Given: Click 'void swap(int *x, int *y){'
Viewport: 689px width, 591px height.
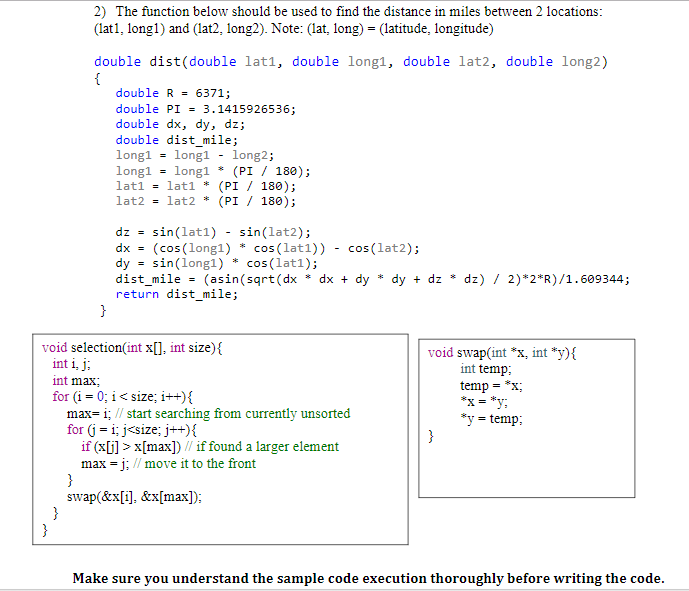Looking at the screenshot, I should pyautogui.click(x=502, y=353).
